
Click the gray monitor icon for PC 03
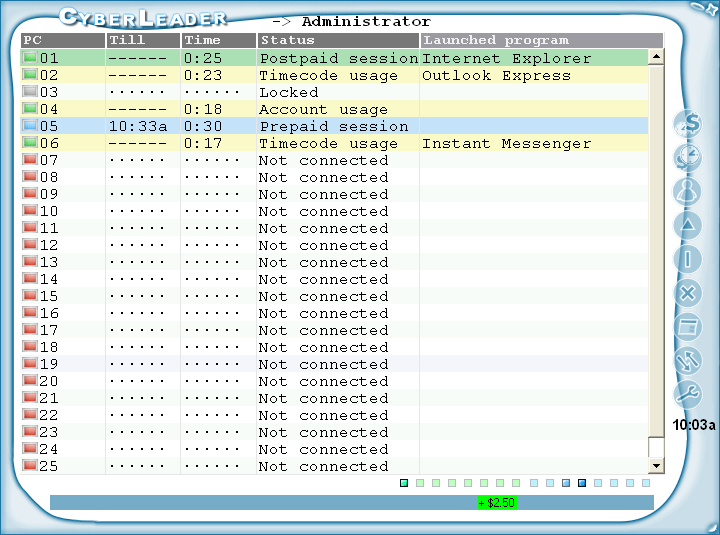click(30, 91)
